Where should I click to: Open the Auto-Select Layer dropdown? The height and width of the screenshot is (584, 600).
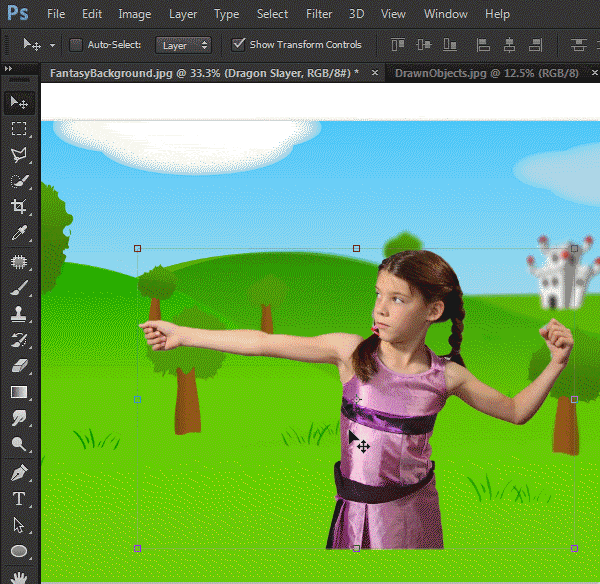(183, 45)
